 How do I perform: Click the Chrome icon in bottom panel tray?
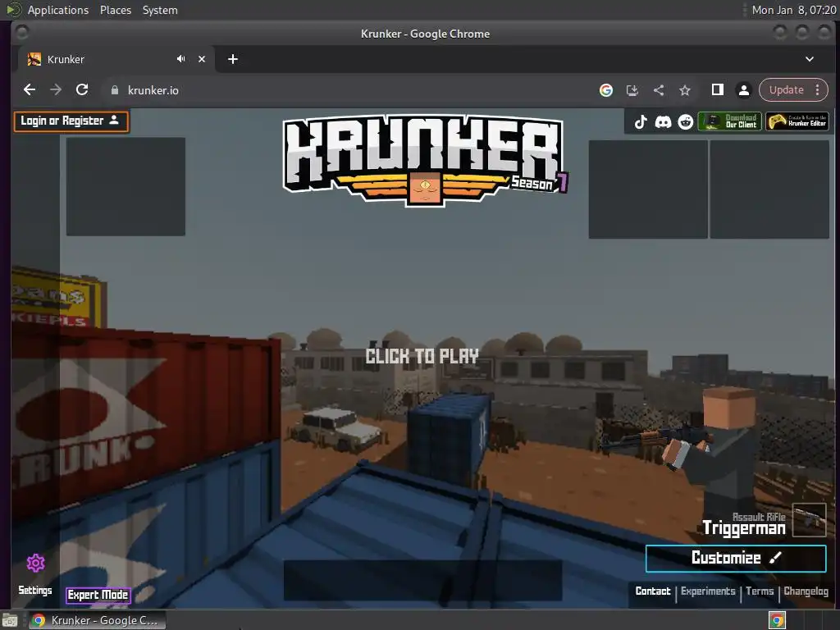pos(777,620)
